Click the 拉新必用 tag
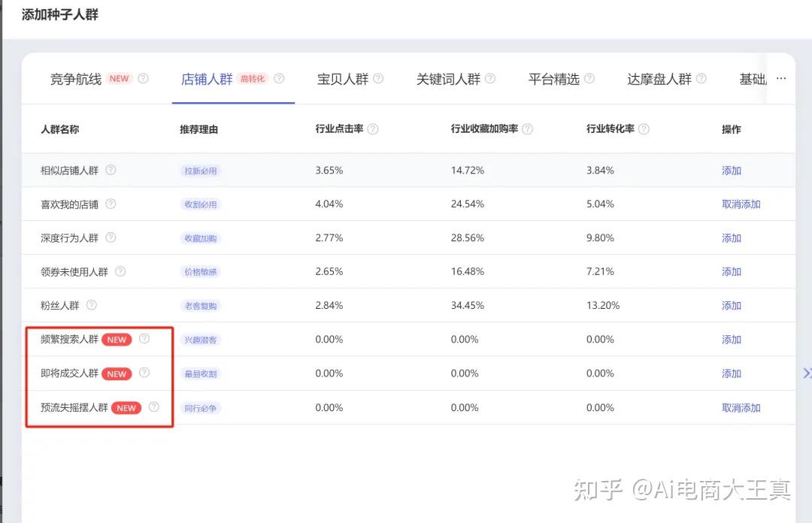The width and height of the screenshot is (812, 523). click(201, 171)
